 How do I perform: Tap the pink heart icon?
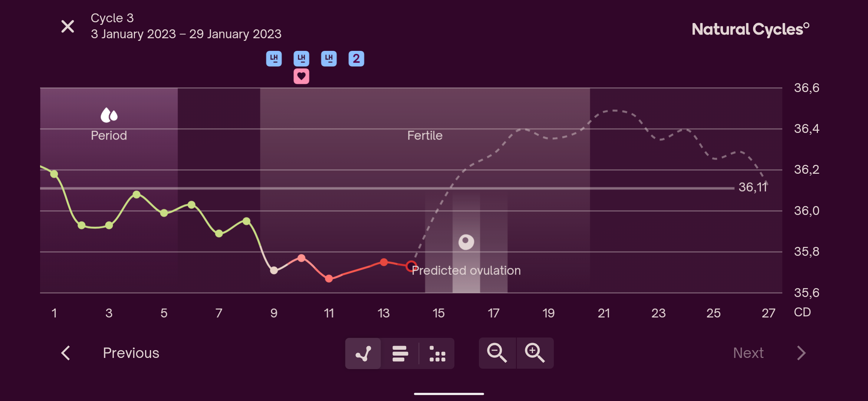pos(301,76)
